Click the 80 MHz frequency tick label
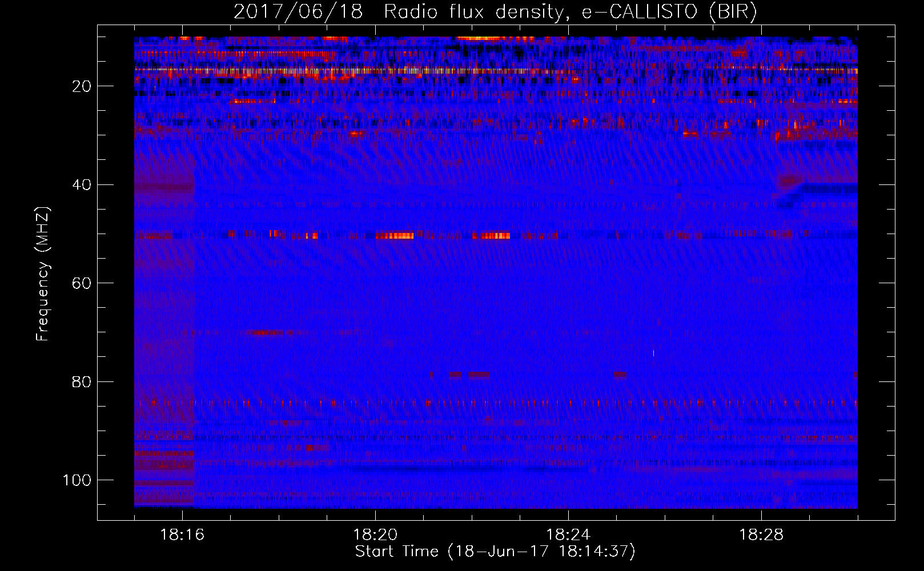Viewport: 924px width, 571px height. [x=82, y=381]
